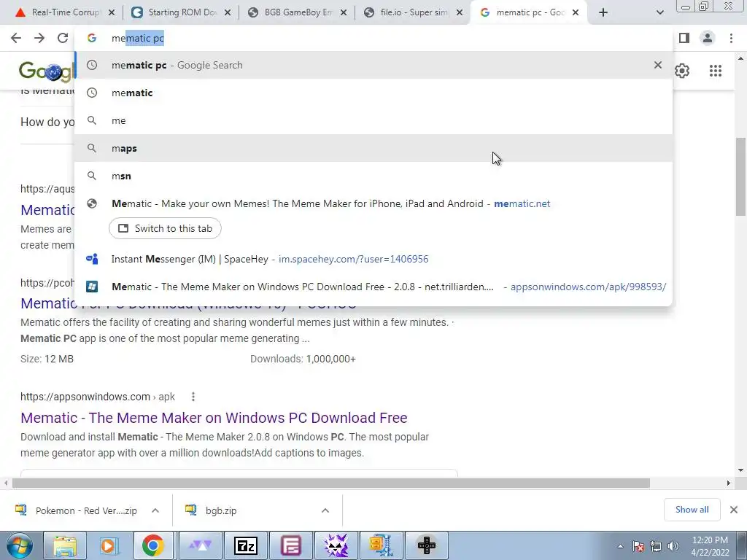
Task: Launch Windows Media Player from taskbar
Action: pos(109,545)
